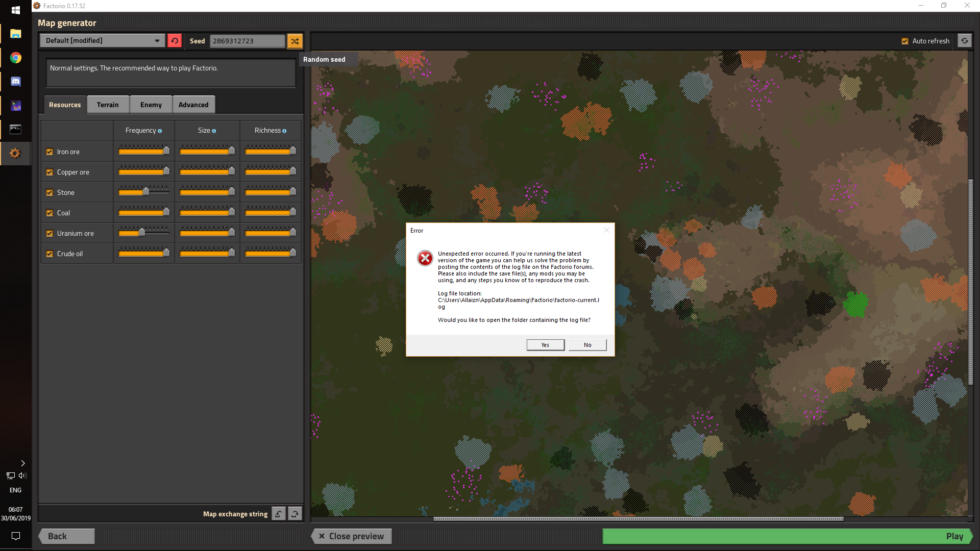980x551 pixels.
Task: Open the network icon in the system tray
Action: 10,475
